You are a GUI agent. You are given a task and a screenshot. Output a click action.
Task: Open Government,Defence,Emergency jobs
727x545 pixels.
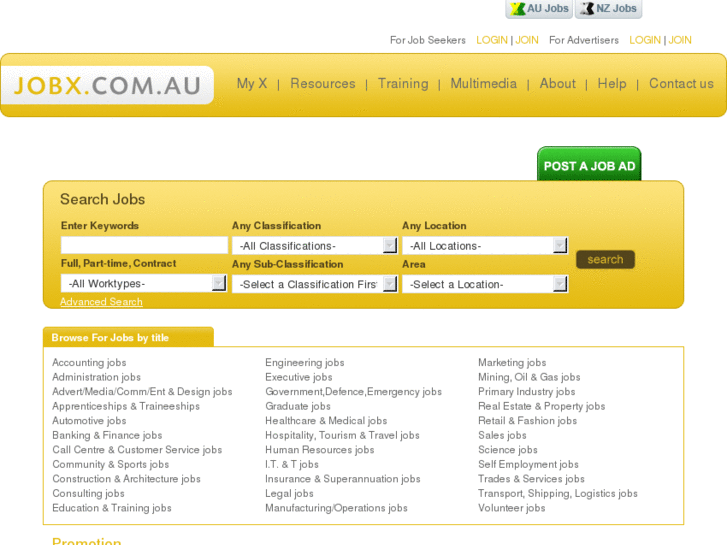pyautogui.click(x=353, y=392)
